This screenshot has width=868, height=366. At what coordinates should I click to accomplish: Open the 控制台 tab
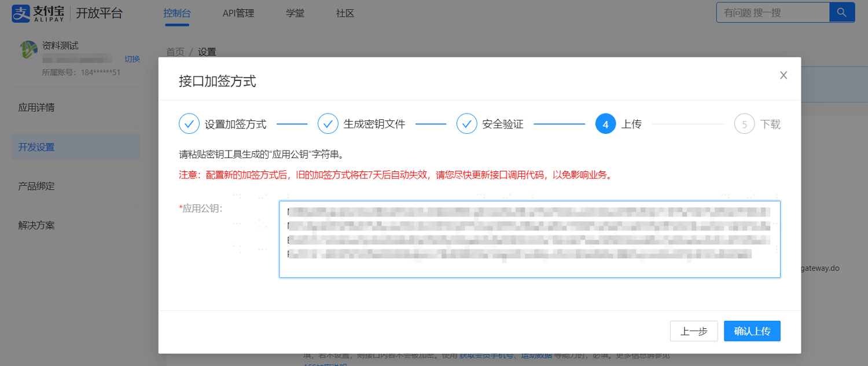coord(177,13)
